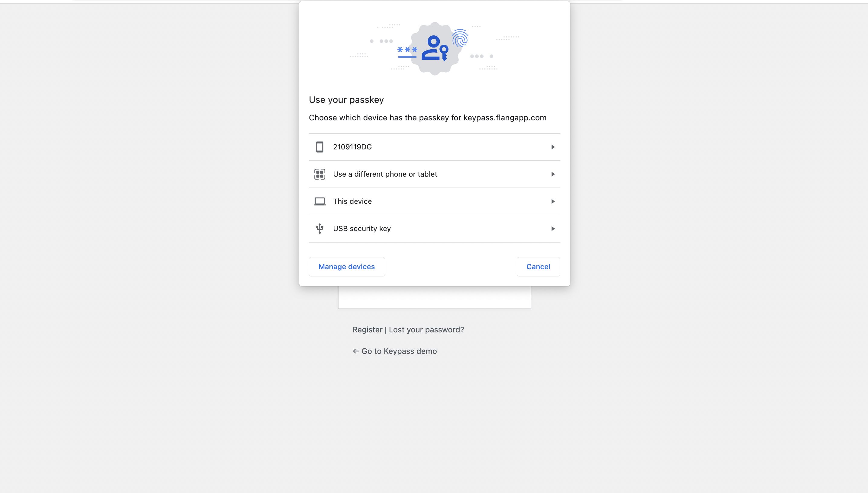The width and height of the screenshot is (868, 493).
Task: Expand the USB security key arrow
Action: pos(553,229)
